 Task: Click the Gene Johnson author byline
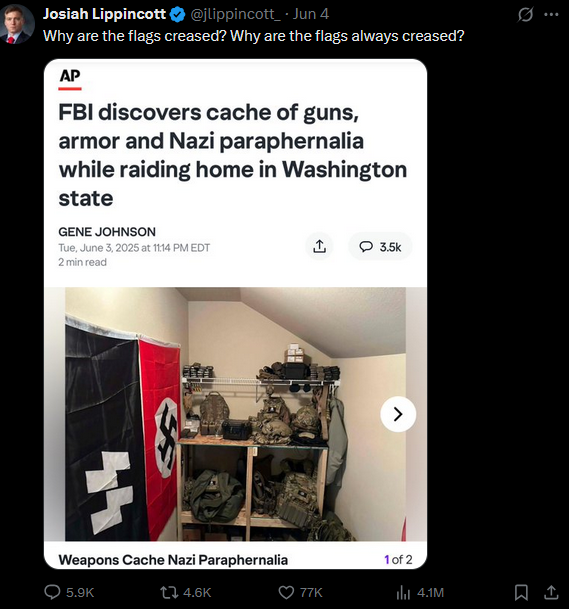107,232
